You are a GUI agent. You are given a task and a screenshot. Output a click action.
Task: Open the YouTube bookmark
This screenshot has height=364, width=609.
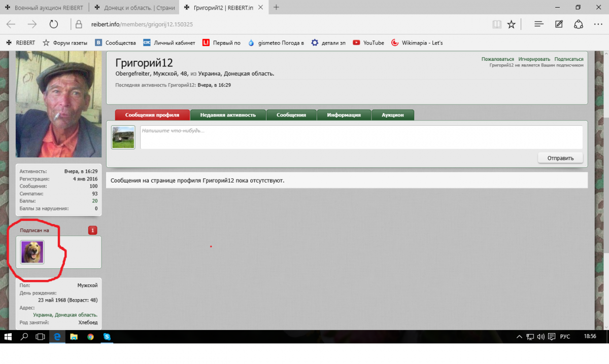(x=368, y=43)
